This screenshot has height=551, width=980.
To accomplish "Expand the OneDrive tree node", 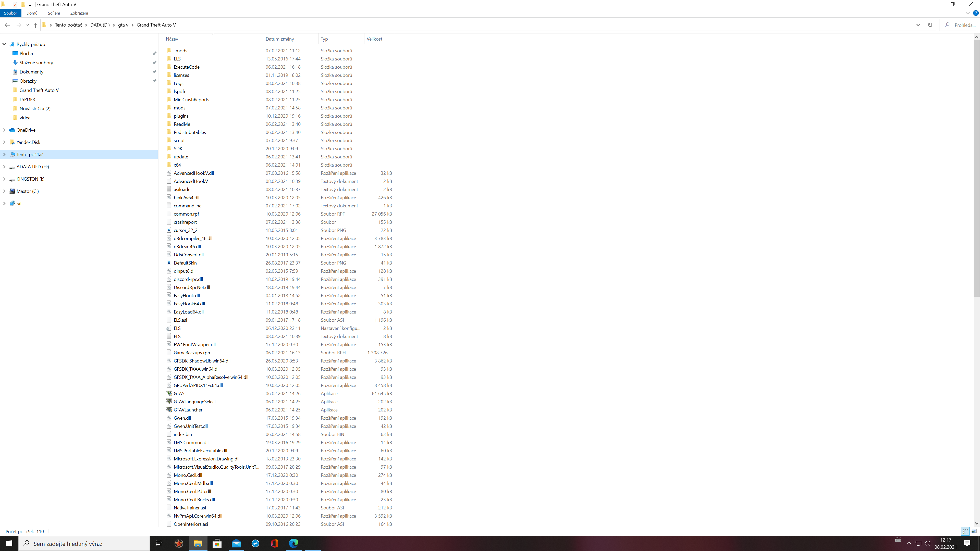I will (4, 130).
